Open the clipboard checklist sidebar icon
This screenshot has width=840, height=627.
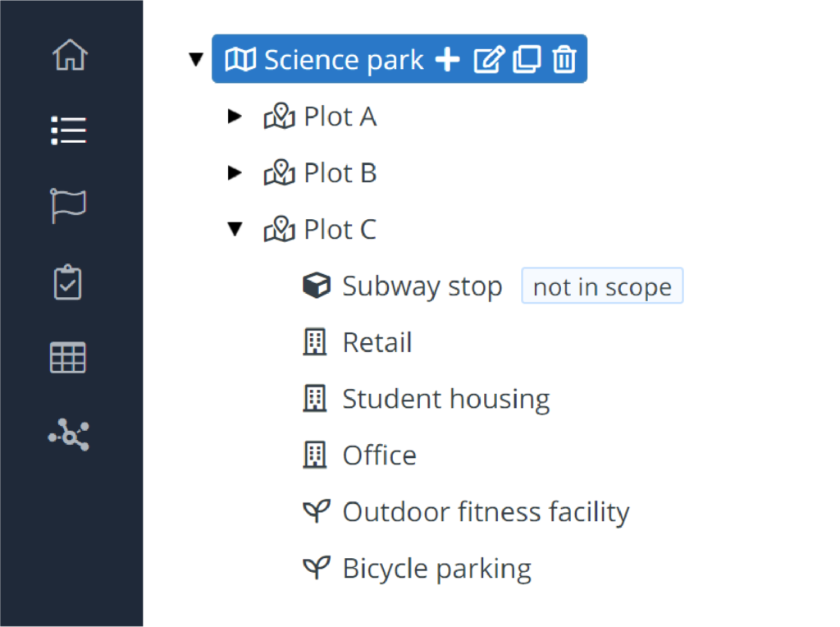68,281
